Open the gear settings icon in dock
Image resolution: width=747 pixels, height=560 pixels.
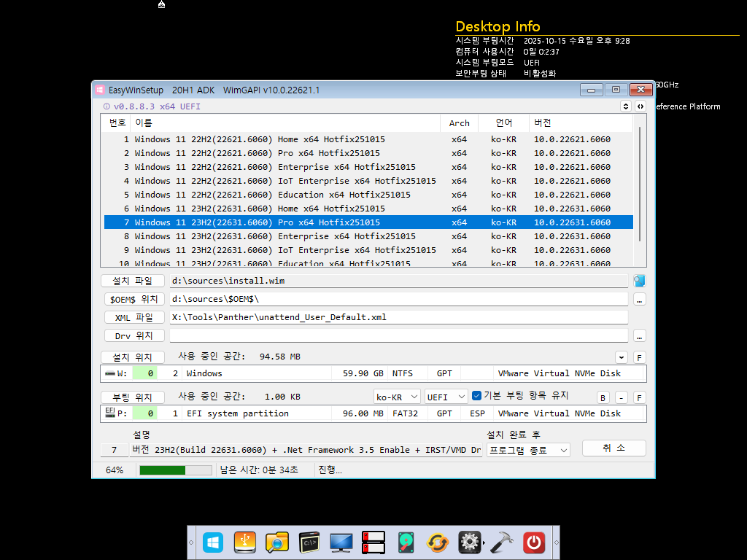click(470, 542)
